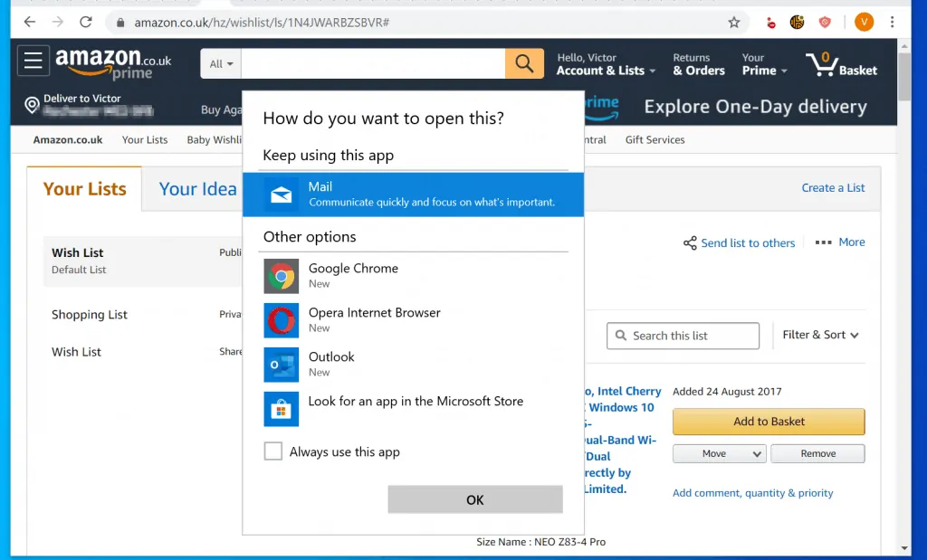Screen dimensions: 927x560
Task: Click the share icon beside Send list to others
Action: pos(689,242)
